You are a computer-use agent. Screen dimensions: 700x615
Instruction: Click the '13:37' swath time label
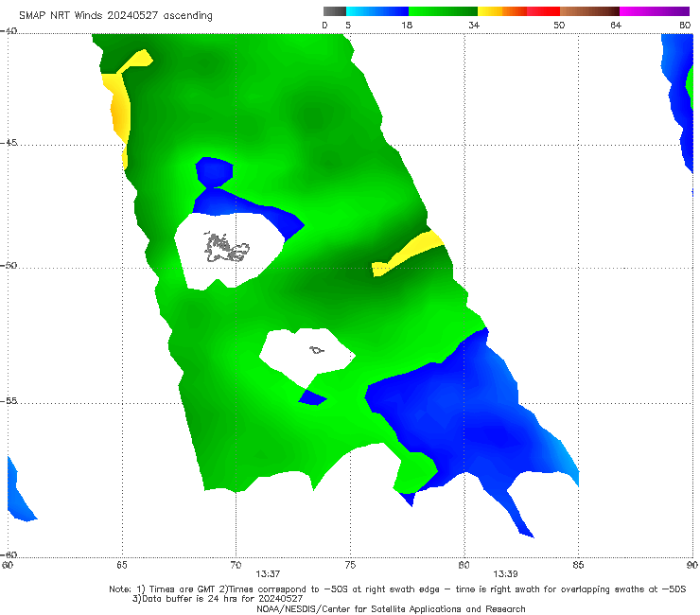click(x=268, y=574)
